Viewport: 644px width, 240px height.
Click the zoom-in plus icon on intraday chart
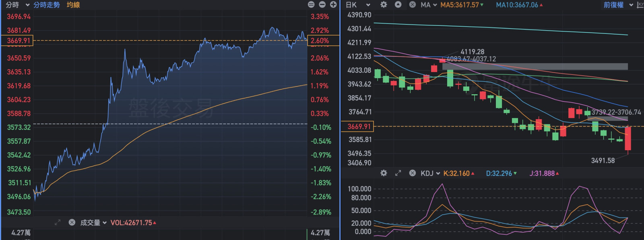click(x=333, y=4)
